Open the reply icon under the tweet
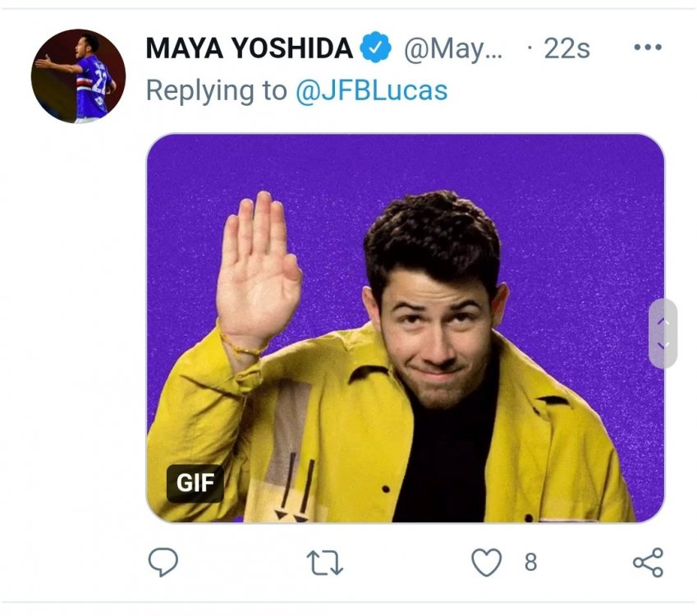This screenshot has width=697, height=616. coord(163,562)
